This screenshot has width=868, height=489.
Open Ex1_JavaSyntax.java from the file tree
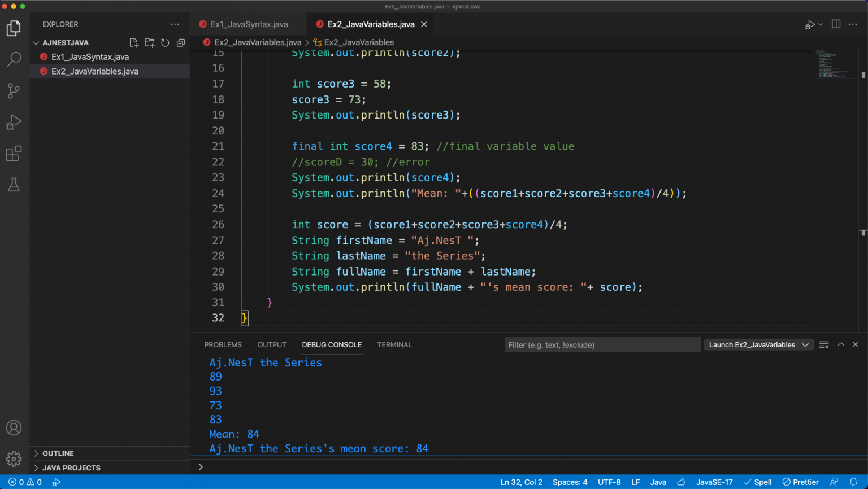click(90, 57)
